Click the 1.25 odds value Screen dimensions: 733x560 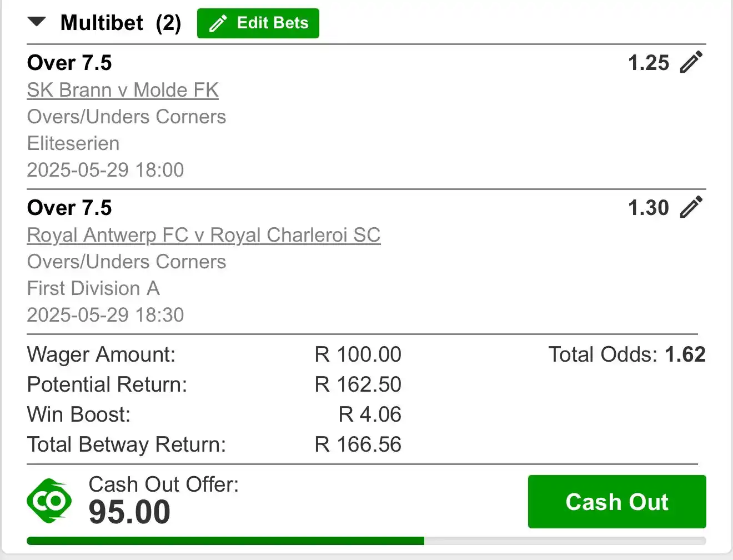[649, 63]
